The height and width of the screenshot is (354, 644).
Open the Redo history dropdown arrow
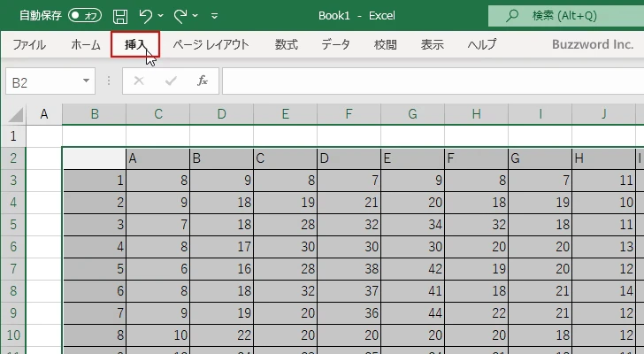pyautogui.click(x=195, y=16)
